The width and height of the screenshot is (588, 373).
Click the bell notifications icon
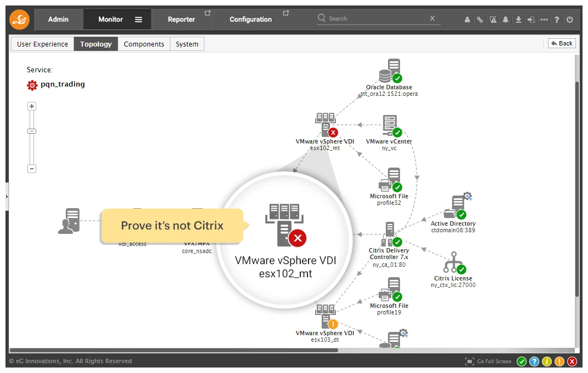click(x=505, y=20)
